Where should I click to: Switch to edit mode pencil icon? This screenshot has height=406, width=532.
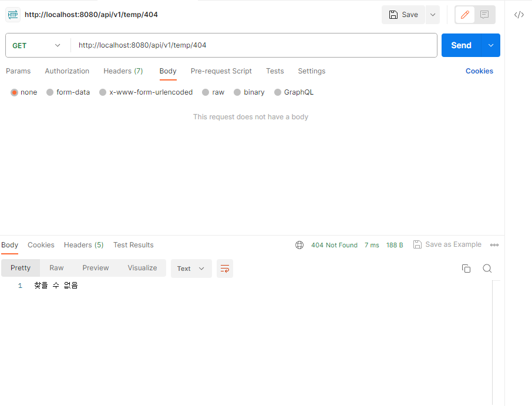click(465, 15)
